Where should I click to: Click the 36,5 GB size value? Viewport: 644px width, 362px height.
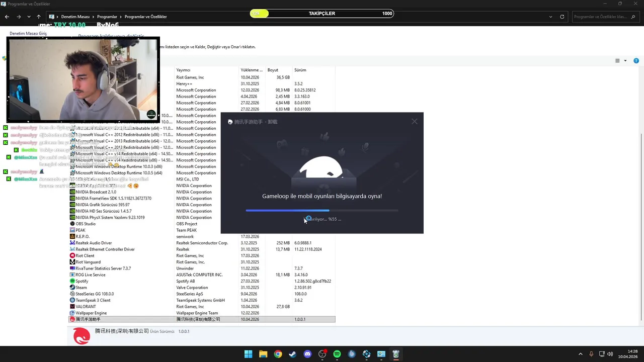pos(283,77)
